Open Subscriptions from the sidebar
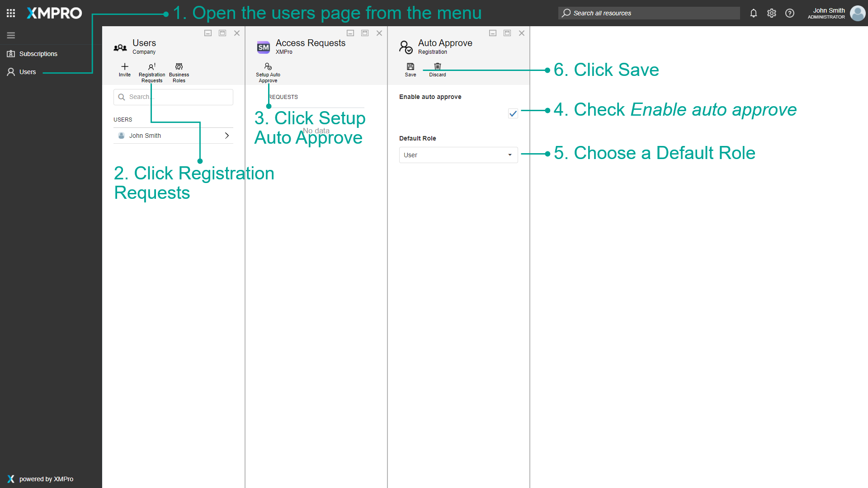Screen dimensions: 868x488 [38, 53]
